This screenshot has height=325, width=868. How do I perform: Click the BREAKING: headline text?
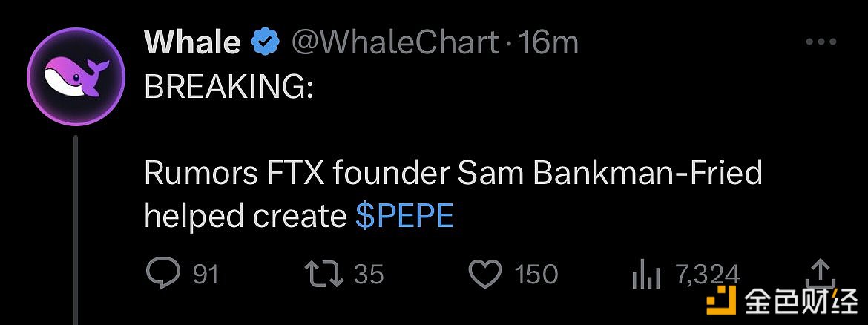(x=228, y=88)
